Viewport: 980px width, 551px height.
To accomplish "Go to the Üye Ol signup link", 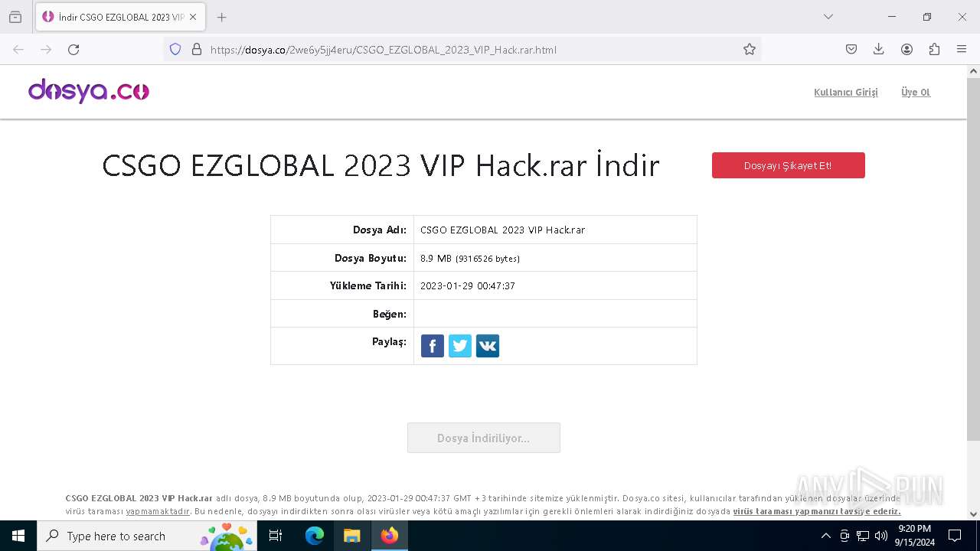I will 916,93.
